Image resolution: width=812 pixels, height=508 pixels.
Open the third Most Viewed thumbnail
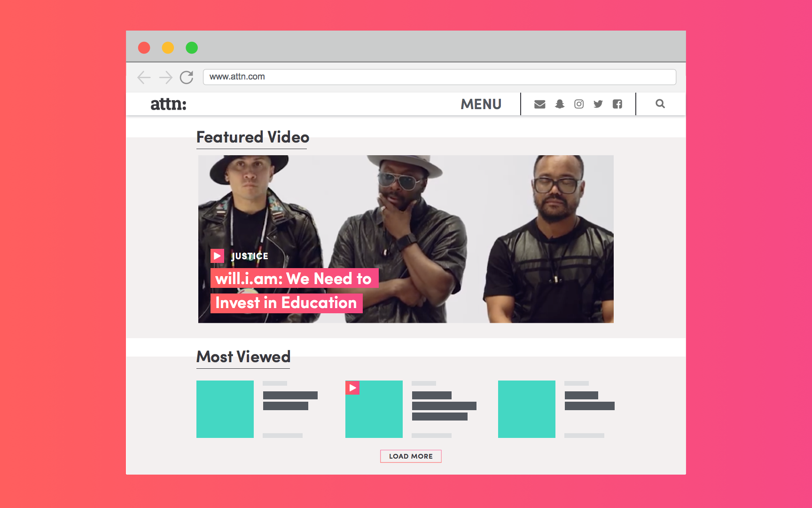[x=527, y=409]
